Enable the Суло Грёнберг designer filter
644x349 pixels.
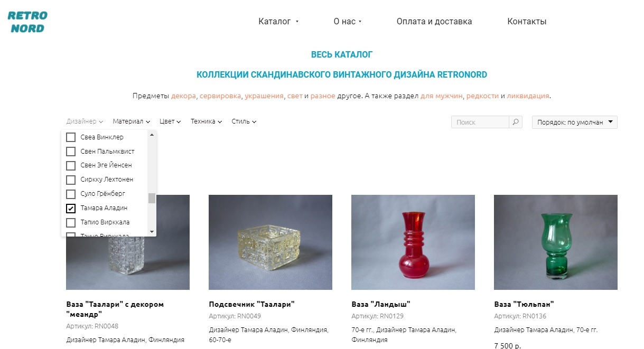tap(71, 194)
